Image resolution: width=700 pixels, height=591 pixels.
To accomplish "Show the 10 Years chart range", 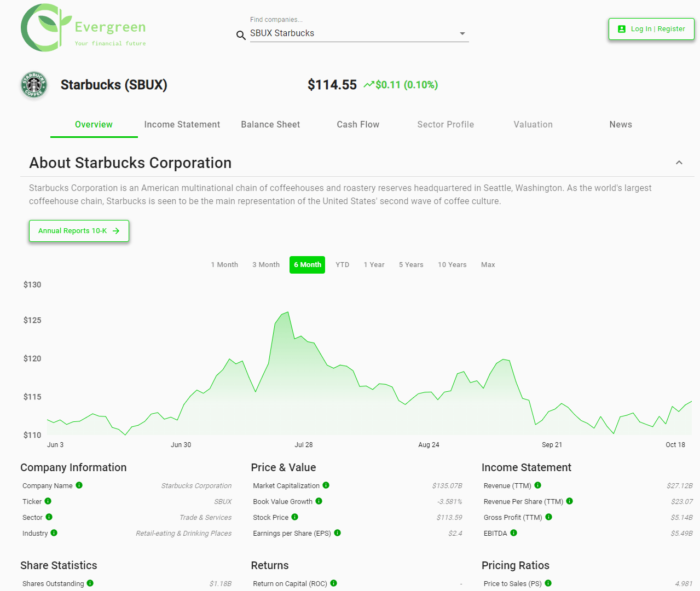I will 452,265.
